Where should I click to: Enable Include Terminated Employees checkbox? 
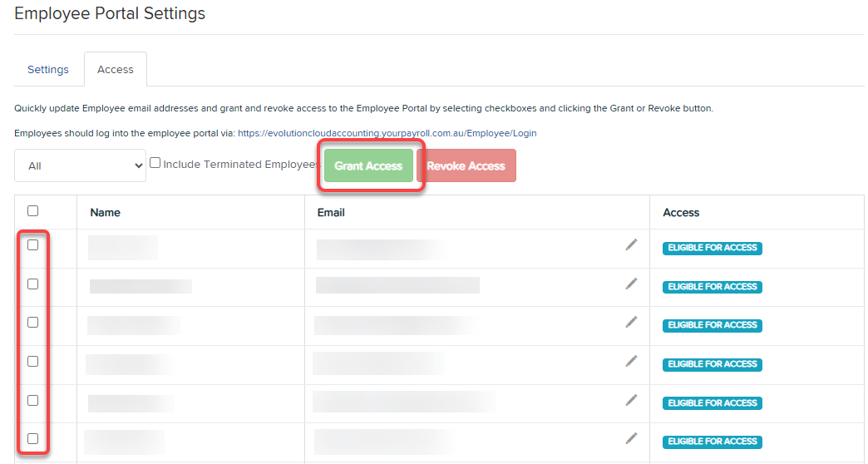pyautogui.click(x=155, y=164)
